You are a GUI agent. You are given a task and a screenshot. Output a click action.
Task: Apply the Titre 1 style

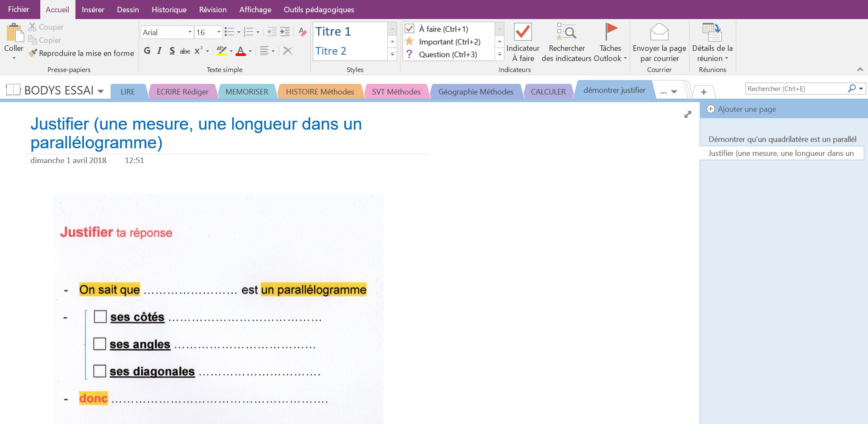click(333, 31)
